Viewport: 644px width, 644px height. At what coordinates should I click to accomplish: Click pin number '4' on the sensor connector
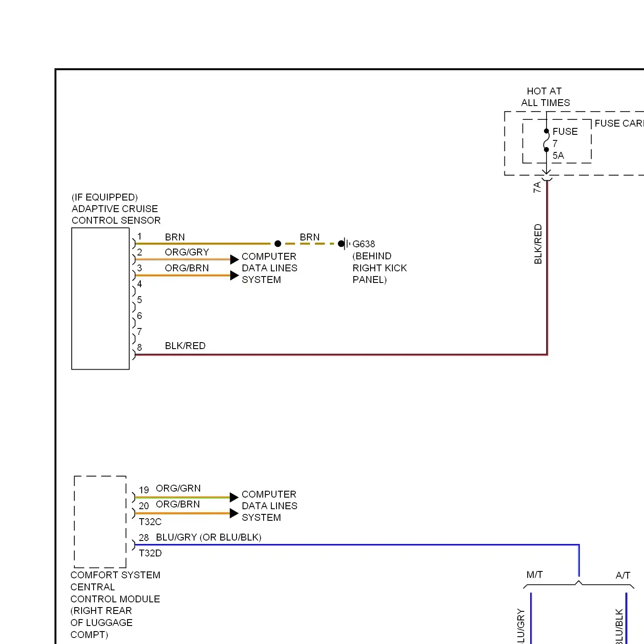[x=140, y=284]
